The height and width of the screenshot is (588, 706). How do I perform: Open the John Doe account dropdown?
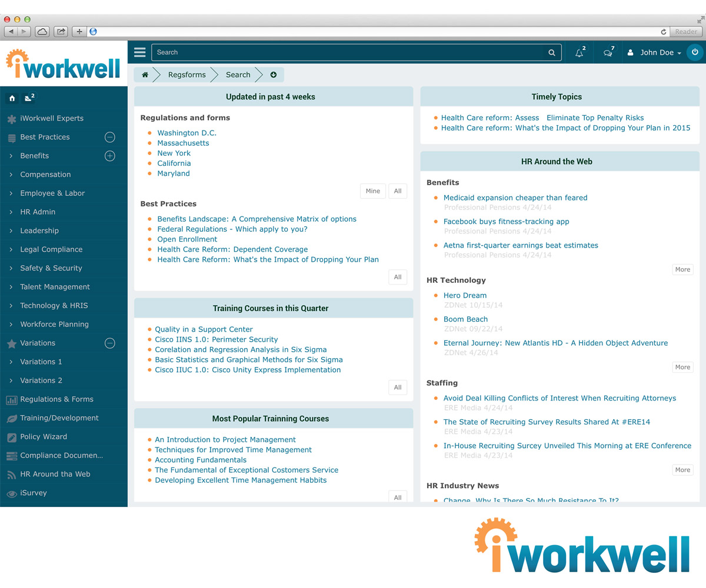tap(655, 52)
